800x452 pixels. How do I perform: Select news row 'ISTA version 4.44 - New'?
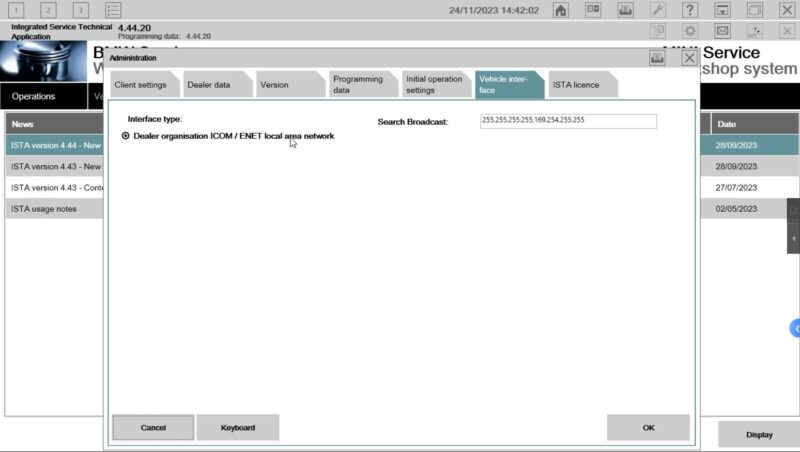click(x=55, y=145)
